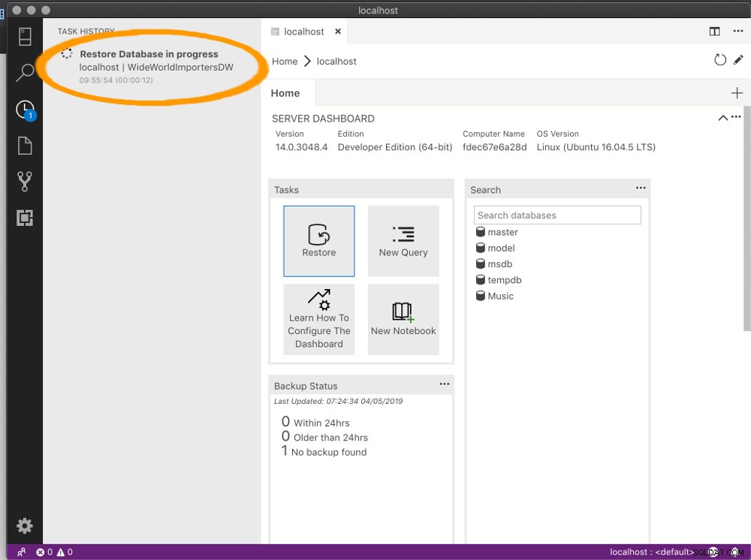
Task: Select the master database
Action: [x=497, y=232]
